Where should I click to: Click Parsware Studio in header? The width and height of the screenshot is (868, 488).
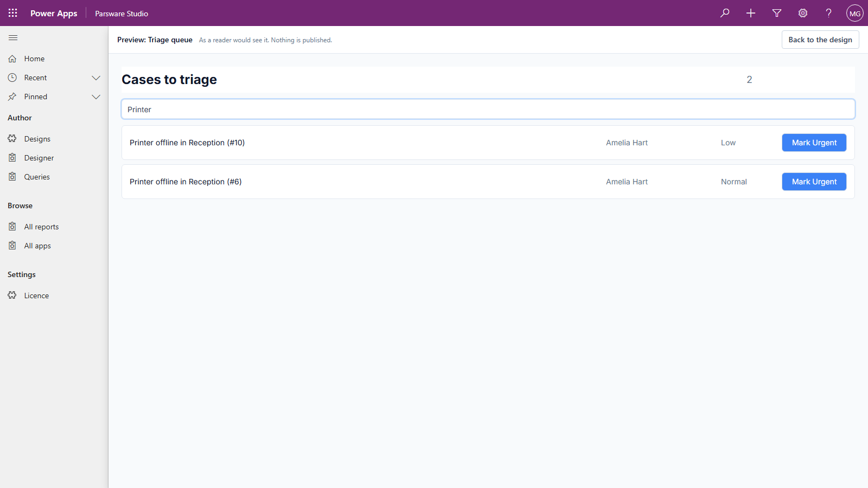point(122,14)
